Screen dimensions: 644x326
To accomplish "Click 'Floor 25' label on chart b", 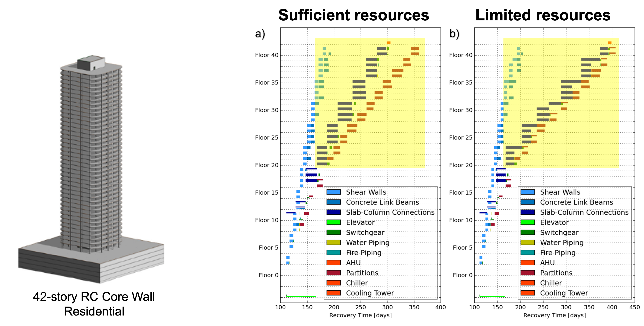I will tap(461, 137).
